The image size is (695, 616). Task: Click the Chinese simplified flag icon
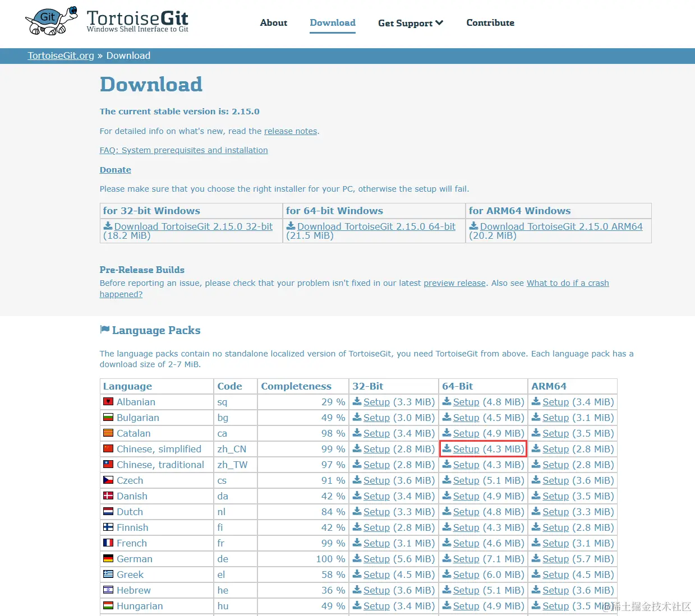click(108, 448)
